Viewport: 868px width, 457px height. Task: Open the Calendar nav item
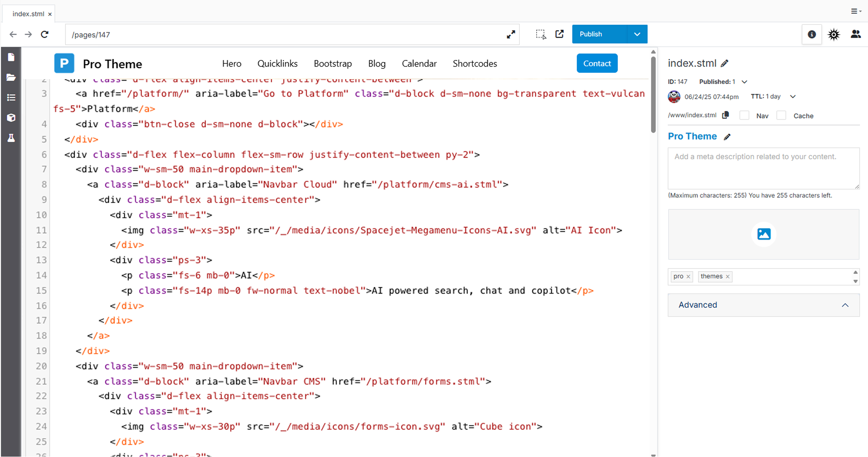click(419, 63)
